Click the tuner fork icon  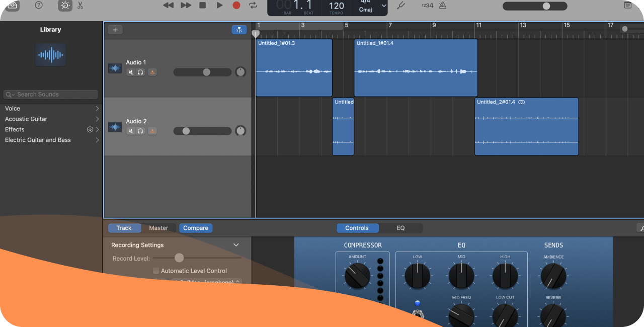click(x=400, y=6)
